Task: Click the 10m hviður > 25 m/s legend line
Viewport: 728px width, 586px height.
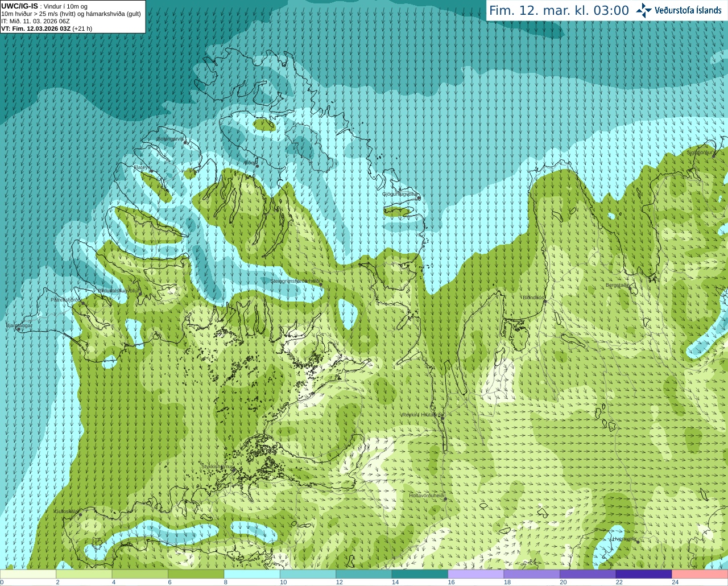Action: (x=71, y=14)
